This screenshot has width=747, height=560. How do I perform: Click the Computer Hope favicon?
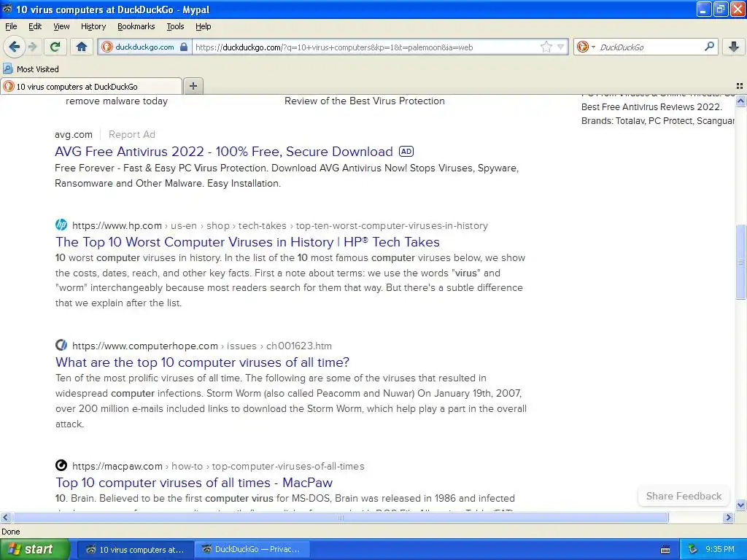click(x=61, y=345)
